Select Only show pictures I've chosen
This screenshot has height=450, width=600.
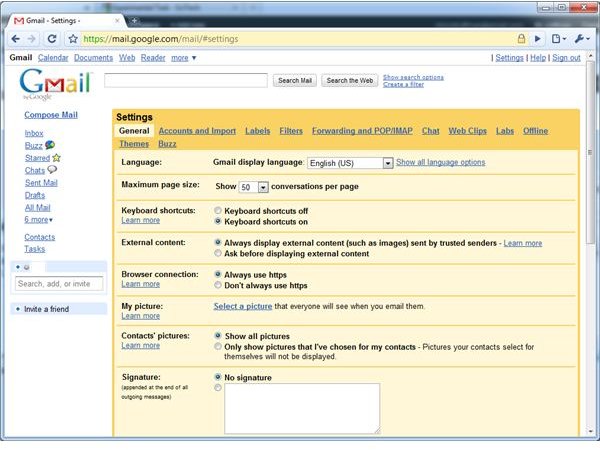click(218, 346)
